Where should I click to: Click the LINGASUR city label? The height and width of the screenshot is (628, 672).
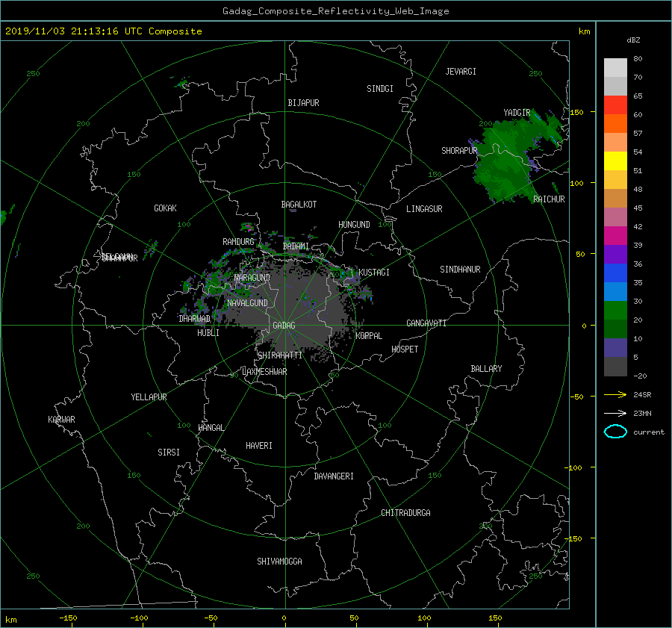click(x=424, y=209)
